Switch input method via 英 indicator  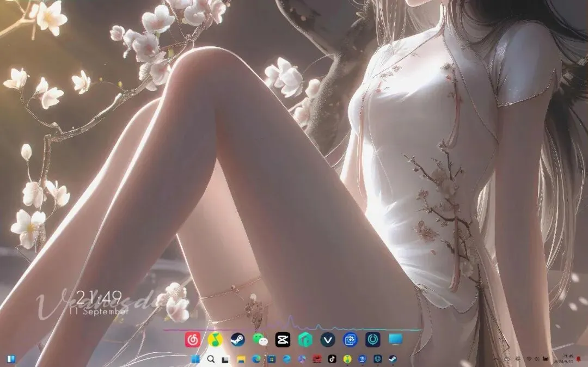tap(518, 359)
